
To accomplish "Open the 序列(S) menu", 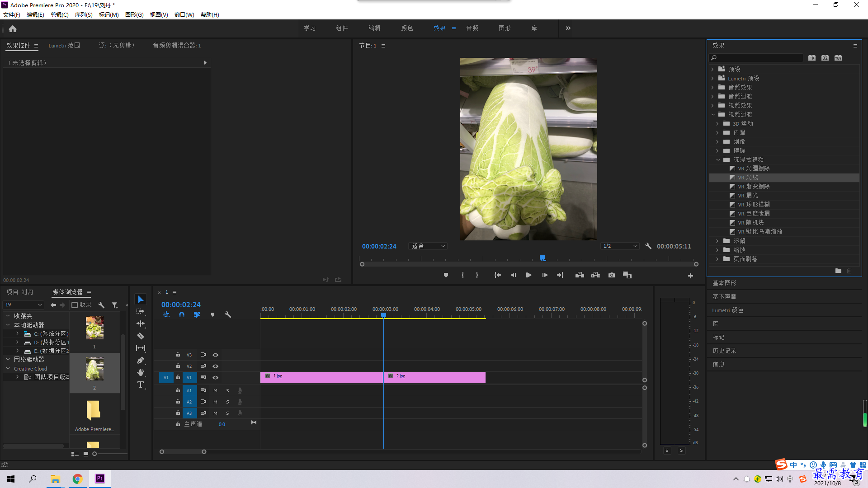I will (x=84, y=14).
